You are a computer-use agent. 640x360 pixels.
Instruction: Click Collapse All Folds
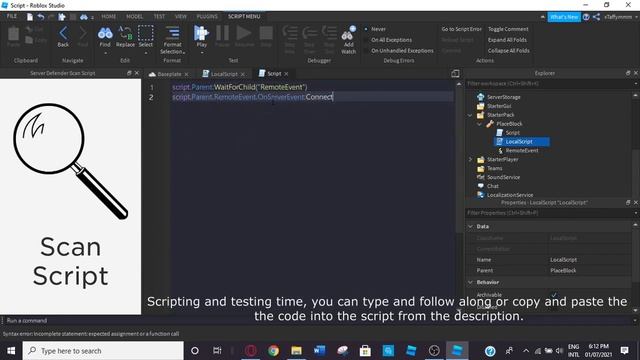point(509,51)
